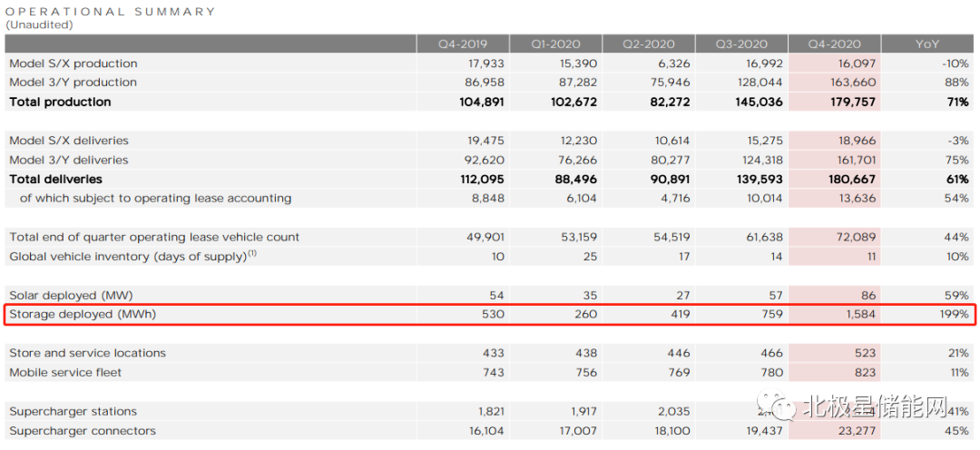Click the Q4-2019 column header

(462, 44)
